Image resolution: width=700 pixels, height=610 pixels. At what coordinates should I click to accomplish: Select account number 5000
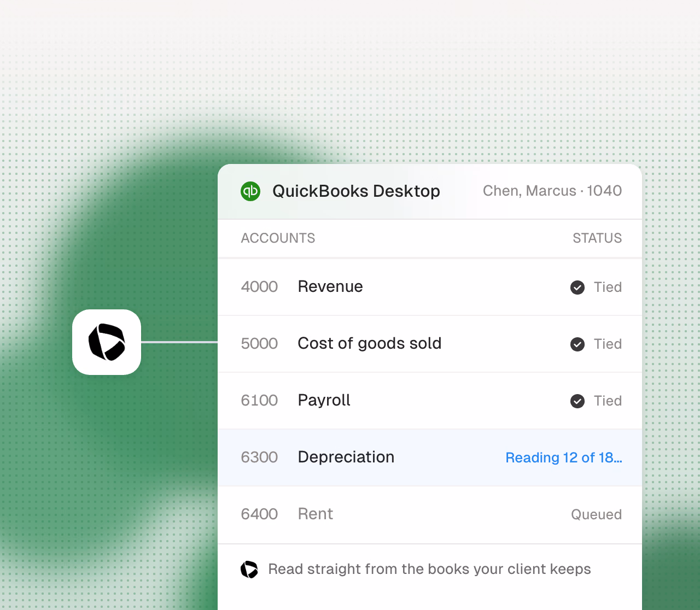coord(259,344)
